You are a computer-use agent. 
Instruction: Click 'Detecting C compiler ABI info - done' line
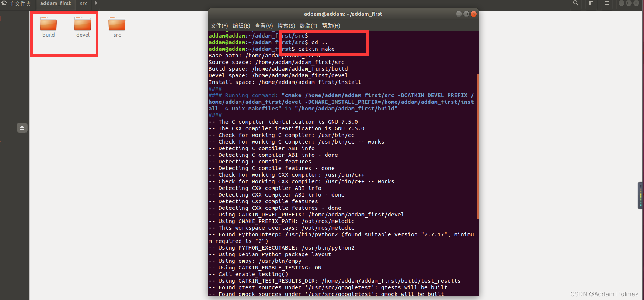[x=273, y=155]
